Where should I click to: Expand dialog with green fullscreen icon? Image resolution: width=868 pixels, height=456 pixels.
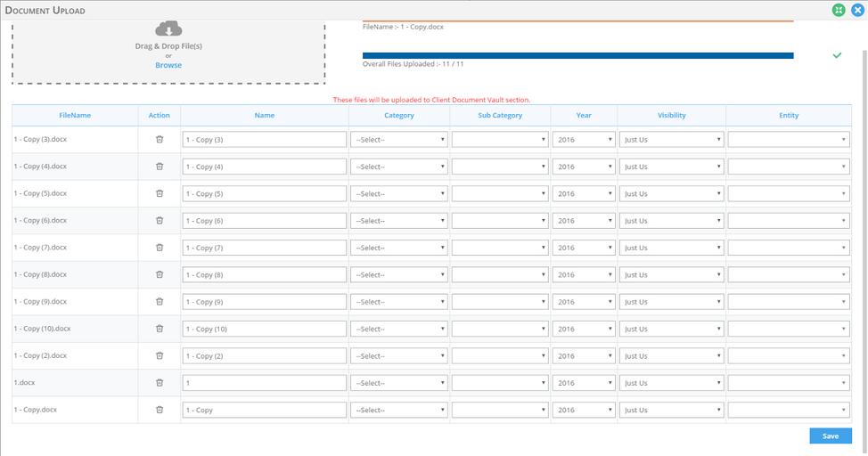(839, 10)
